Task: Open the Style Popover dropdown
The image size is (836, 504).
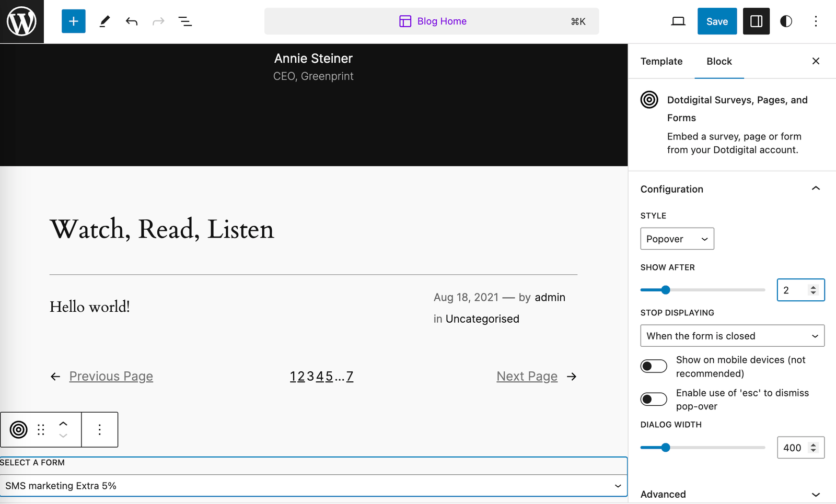Action: point(677,239)
